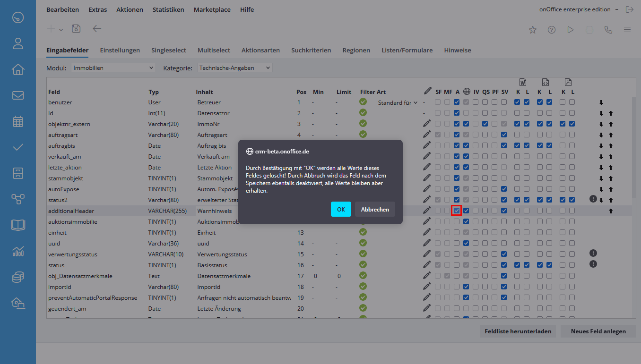Expand the chevron next to the plus icon
Screen dimensions: 641x364
point(61,30)
